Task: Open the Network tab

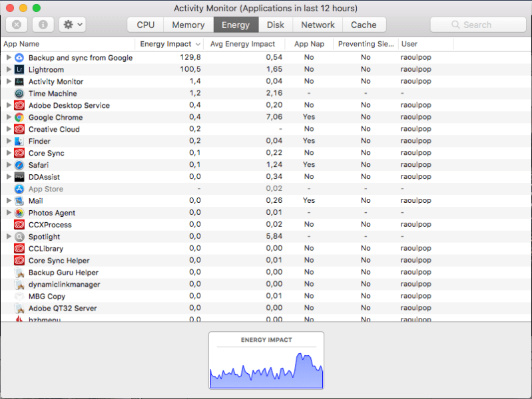Action: point(318,25)
